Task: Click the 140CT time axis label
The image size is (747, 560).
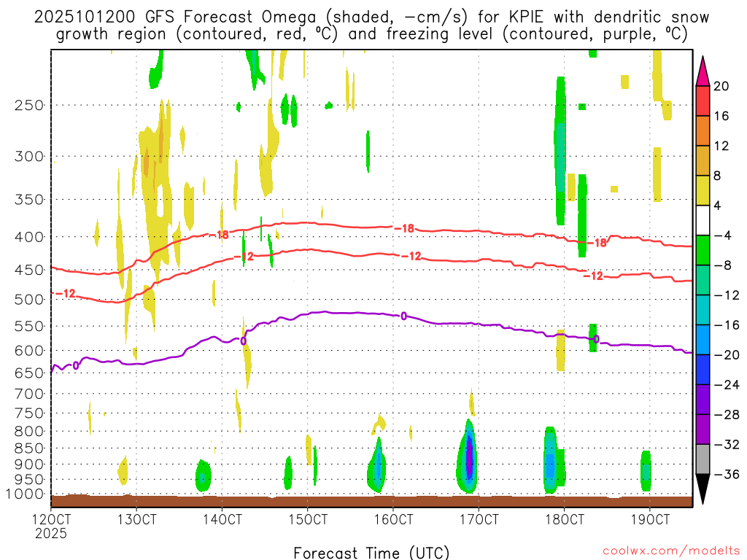Action: pos(222,519)
